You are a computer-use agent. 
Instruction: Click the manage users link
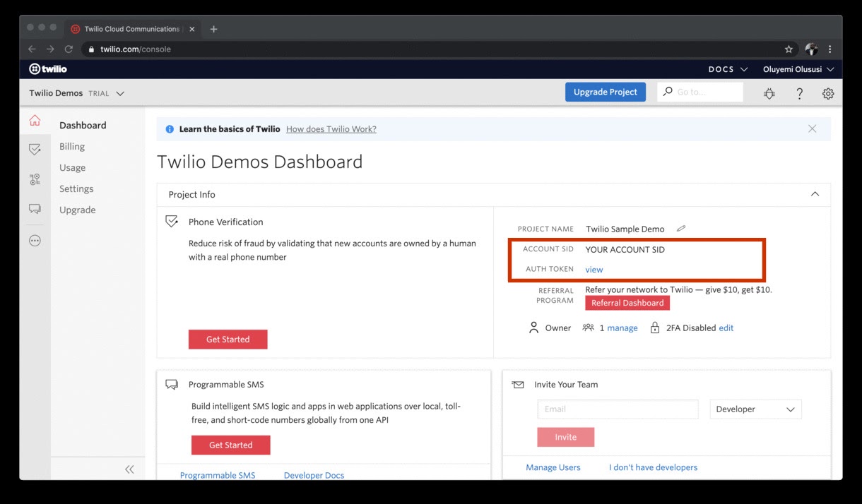pos(622,328)
